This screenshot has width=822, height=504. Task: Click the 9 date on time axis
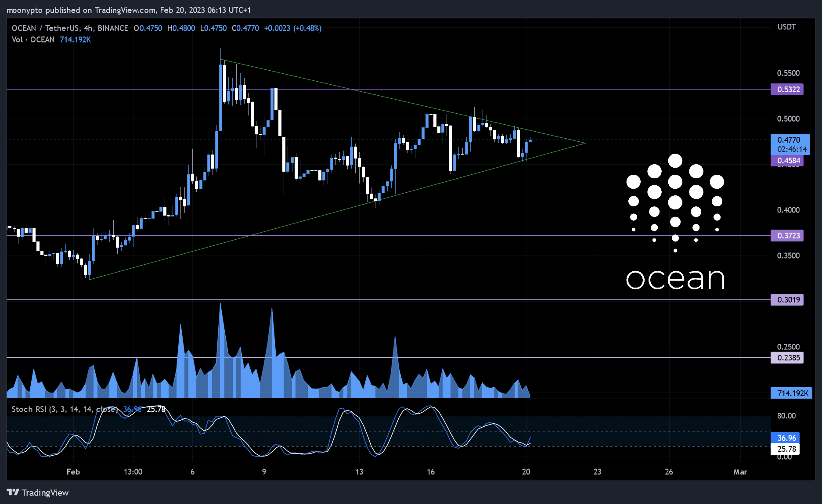click(264, 472)
